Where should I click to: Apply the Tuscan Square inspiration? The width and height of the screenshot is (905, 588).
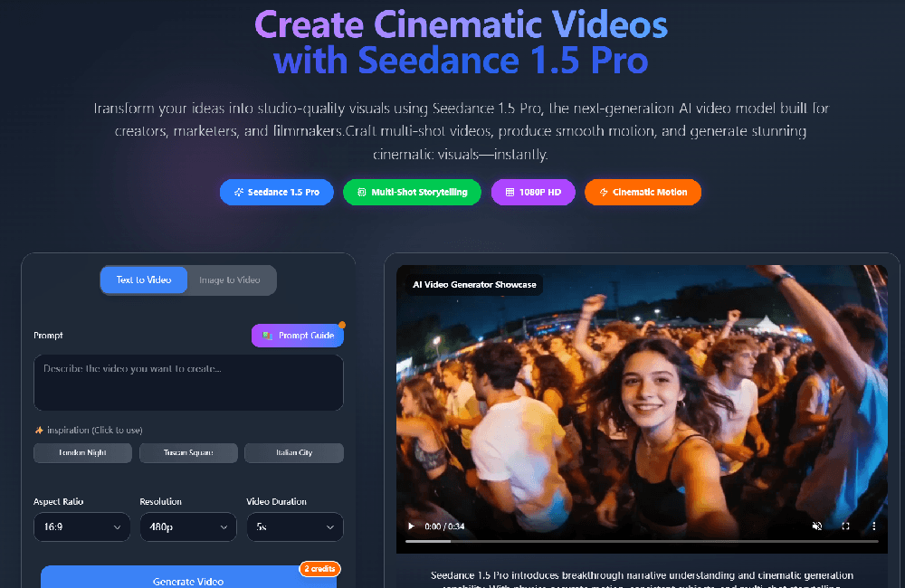point(188,452)
